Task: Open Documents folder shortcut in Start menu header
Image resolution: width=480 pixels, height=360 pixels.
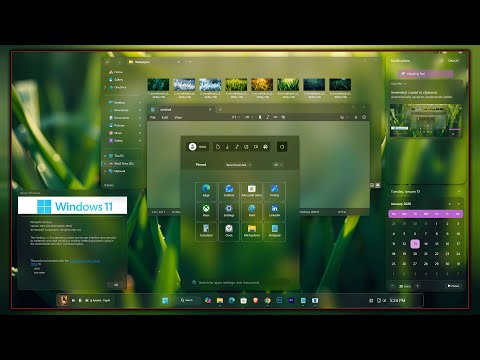Action: pos(218,147)
